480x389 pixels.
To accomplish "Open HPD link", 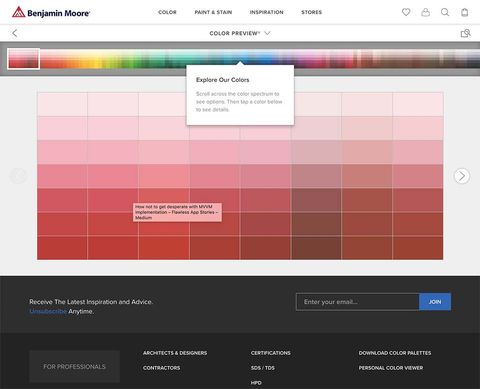I will 256,383.
